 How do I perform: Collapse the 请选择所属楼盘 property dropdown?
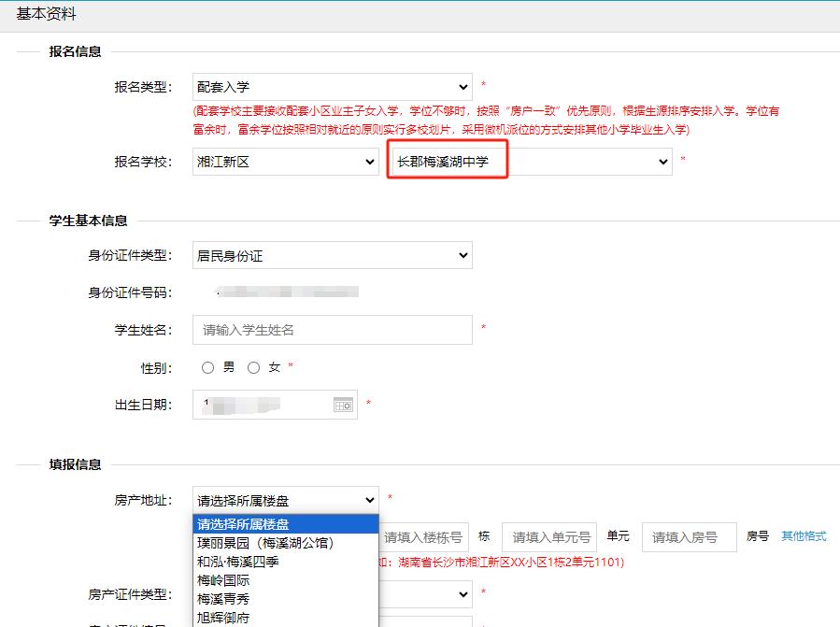point(285,501)
